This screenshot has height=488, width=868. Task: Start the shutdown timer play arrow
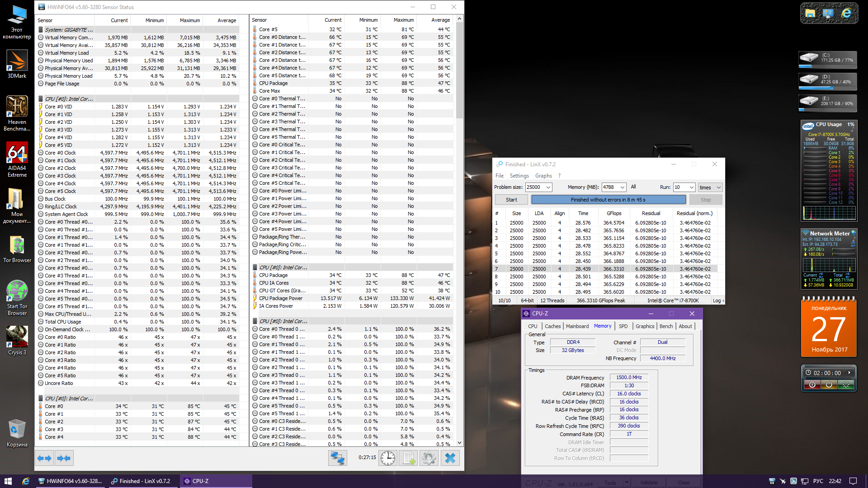[849, 373]
